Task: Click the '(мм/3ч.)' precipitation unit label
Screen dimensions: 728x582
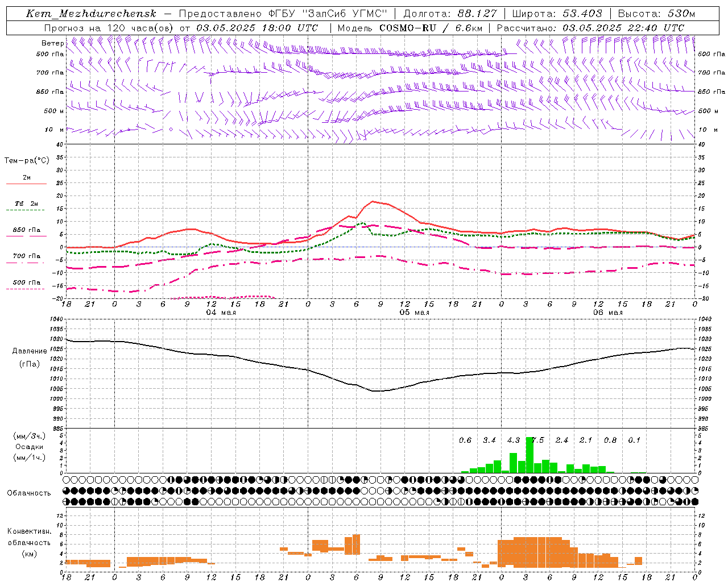Action: coord(30,436)
